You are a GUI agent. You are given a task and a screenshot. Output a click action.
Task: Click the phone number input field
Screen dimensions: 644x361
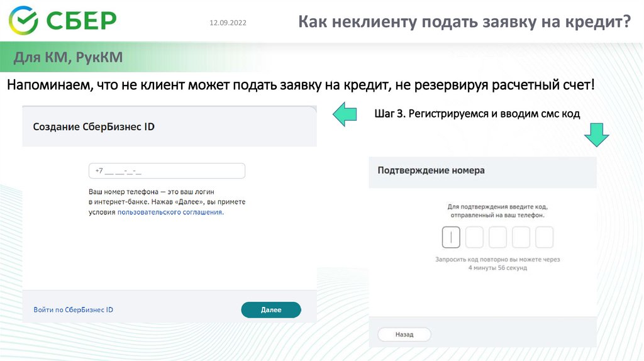click(167, 171)
